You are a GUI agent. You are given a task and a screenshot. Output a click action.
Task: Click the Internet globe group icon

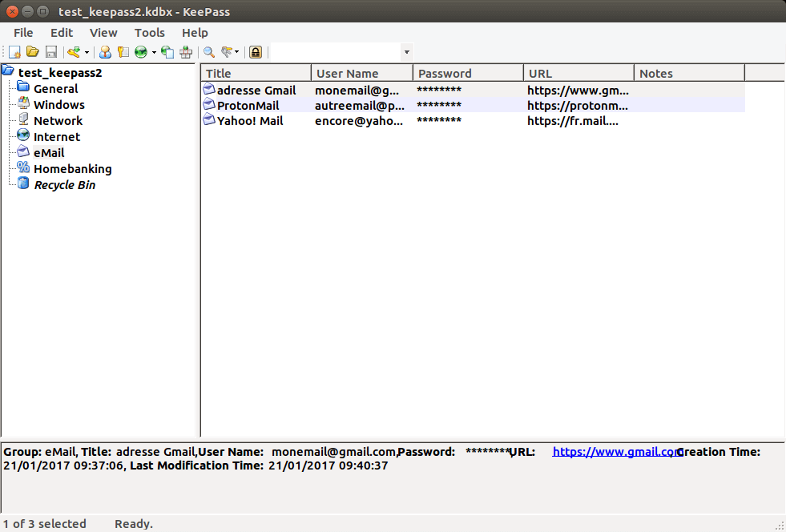tap(23, 135)
